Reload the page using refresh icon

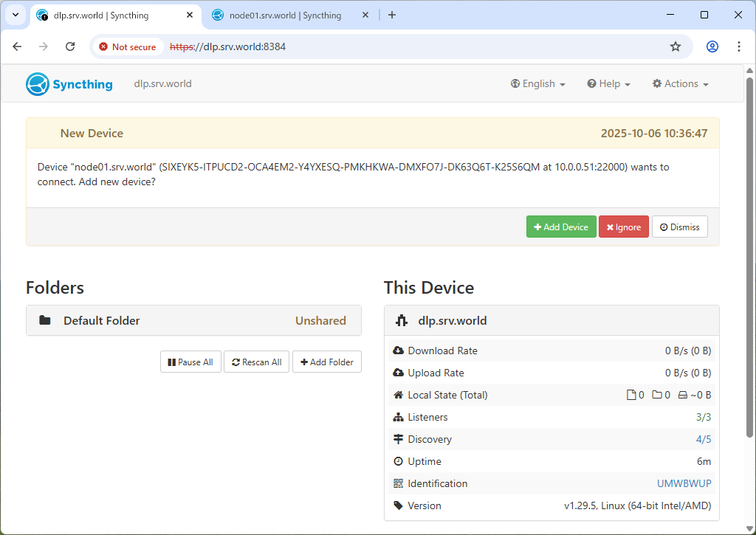pyautogui.click(x=70, y=46)
